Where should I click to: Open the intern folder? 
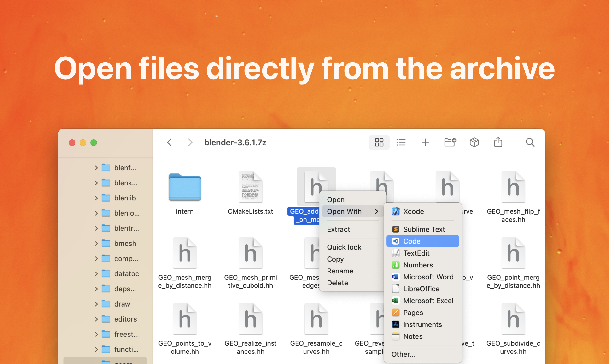point(185,187)
